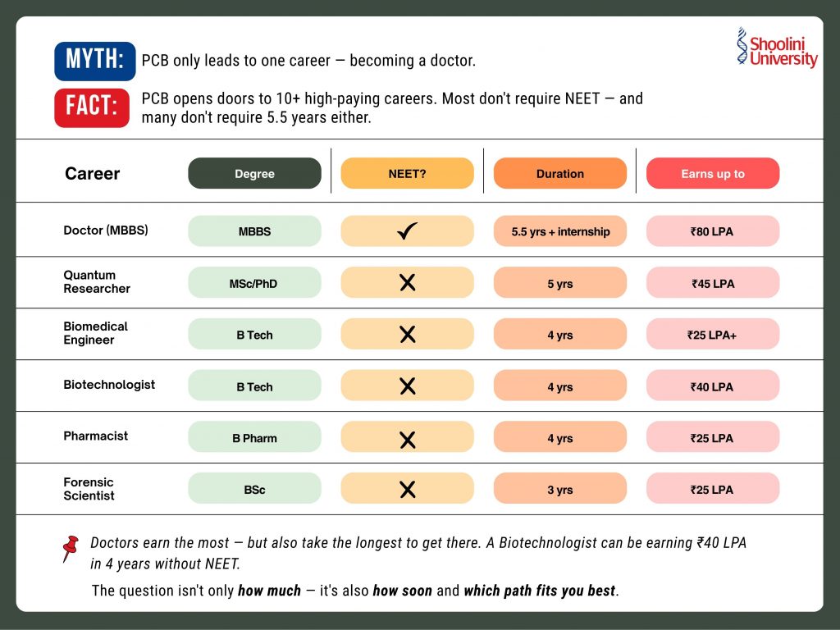This screenshot has height=630, width=840.
Task: Click the MSc/PhD degree pill
Action: tap(254, 282)
